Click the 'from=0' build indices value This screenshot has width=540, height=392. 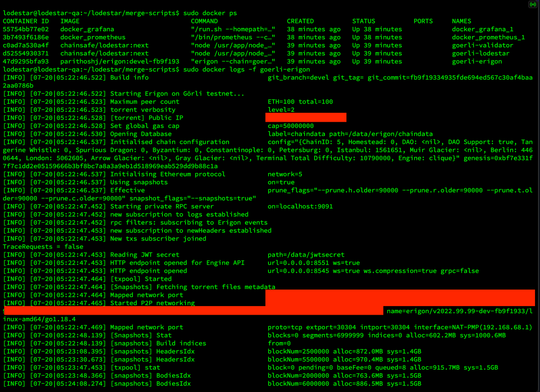tap(279, 344)
